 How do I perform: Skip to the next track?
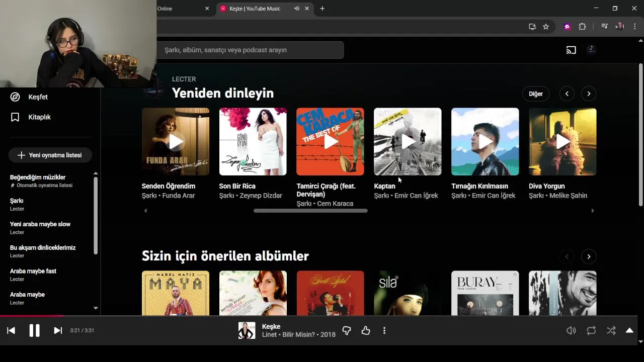coord(58,330)
